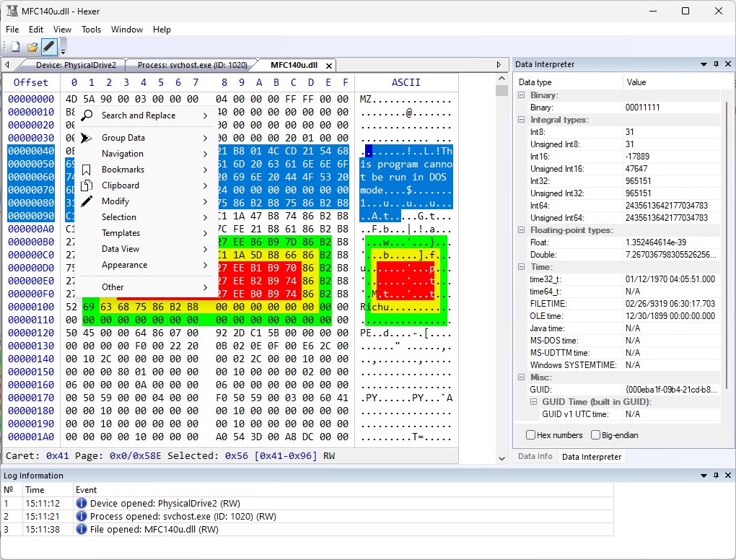Click info icon of File opened log entry

pyautogui.click(x=82, y=530)
